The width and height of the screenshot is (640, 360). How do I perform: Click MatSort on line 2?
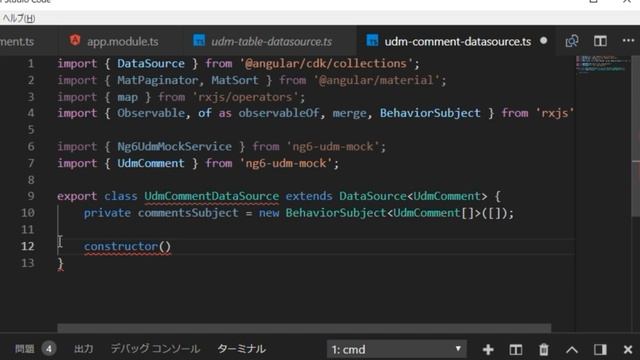pyautogui.click(x=235, y=80)
